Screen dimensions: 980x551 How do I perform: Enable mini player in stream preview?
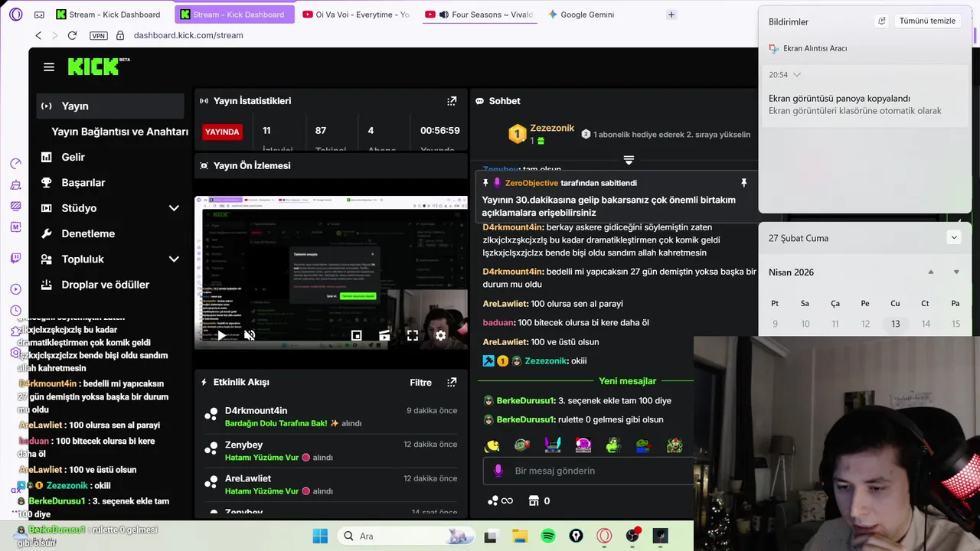[356, 335]
